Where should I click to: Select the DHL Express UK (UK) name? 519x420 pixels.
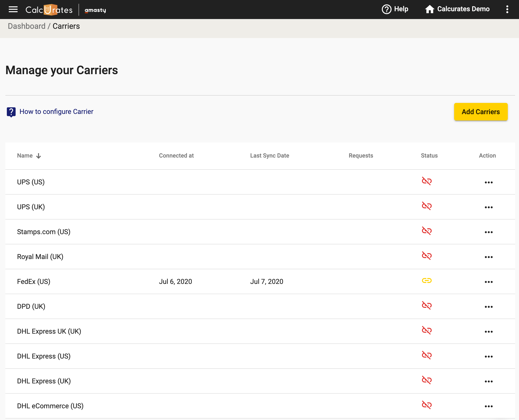(49, 331)
